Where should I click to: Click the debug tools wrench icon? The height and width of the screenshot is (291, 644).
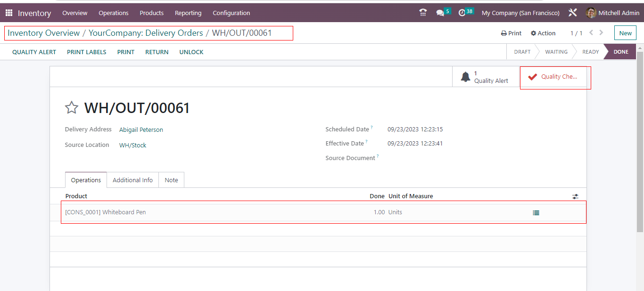(573, 13)
